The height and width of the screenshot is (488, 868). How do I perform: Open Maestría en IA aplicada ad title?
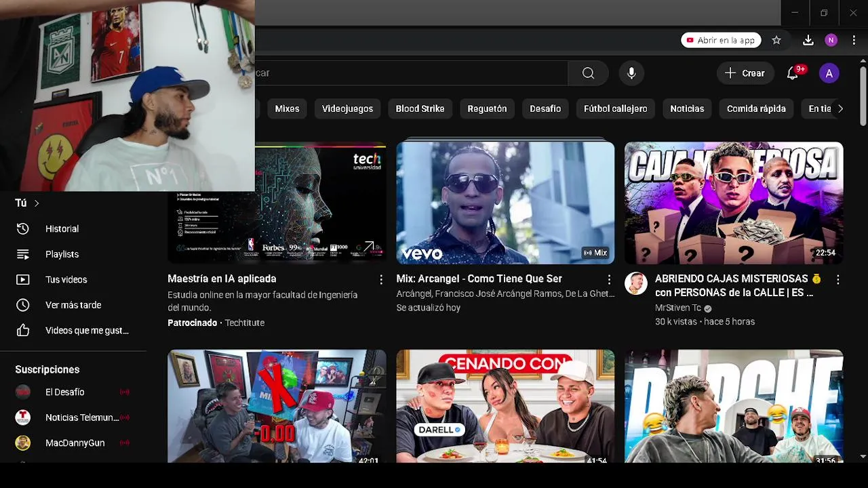click(222, 279)
